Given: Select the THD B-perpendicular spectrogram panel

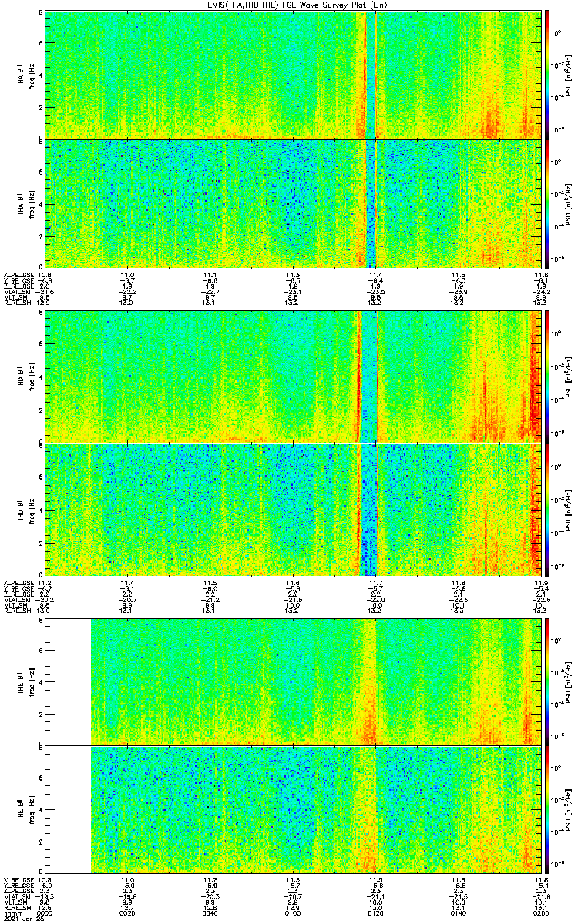Looking at the screenshot, I should point(293,377).
